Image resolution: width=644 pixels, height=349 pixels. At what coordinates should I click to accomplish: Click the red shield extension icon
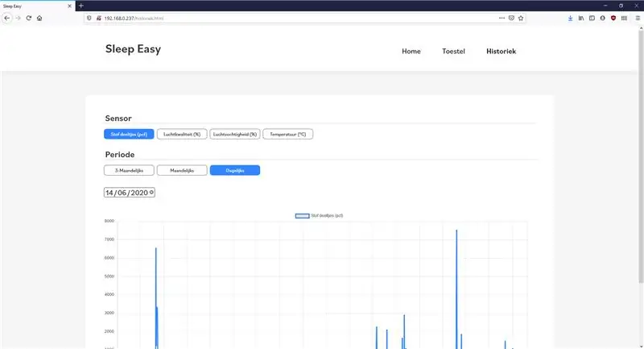click(x=613, y=18)
